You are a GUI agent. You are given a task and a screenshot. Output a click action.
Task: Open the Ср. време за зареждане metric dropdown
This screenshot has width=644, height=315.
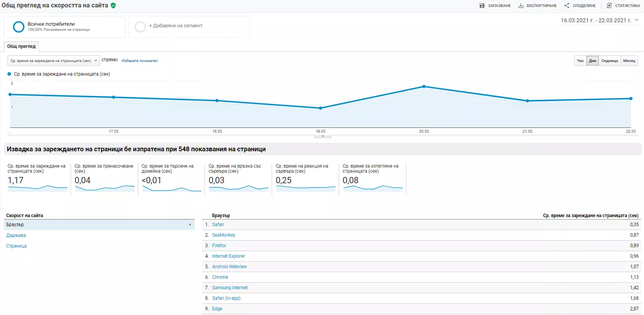[x=53, y=61]
